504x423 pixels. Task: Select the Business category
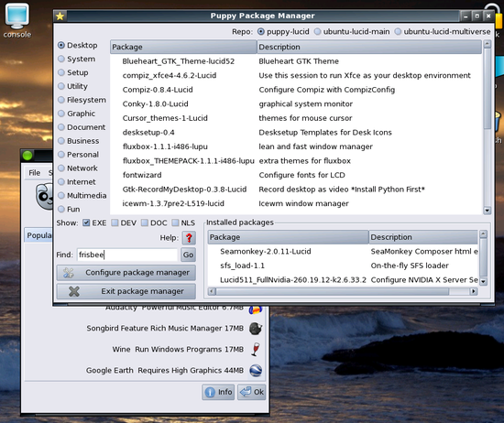pyautogui.click(x=79, y=141)
